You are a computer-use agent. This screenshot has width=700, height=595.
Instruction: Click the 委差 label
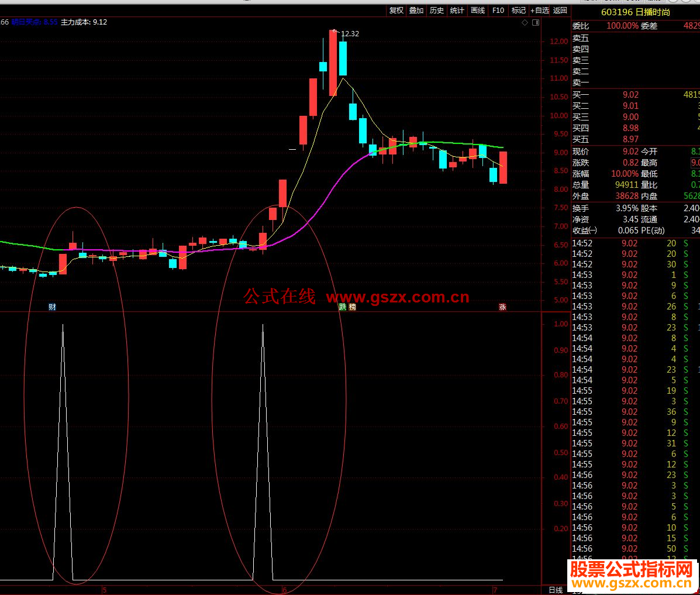649,26
